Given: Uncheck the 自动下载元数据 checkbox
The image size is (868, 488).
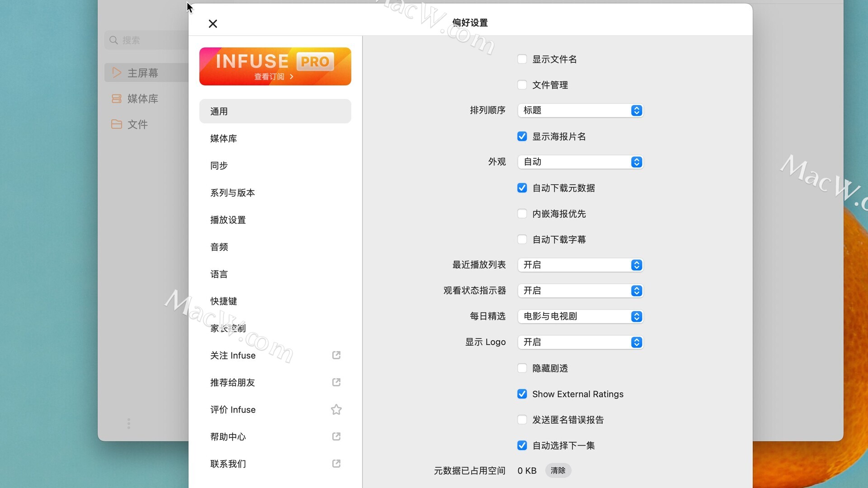Looking at the screenshot, I should coord(522,188).
